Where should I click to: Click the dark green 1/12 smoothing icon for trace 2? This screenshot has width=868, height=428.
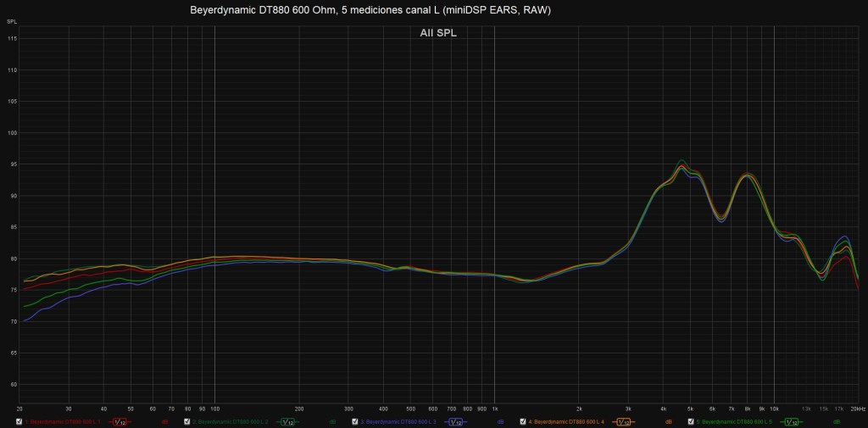click(x=287, y=421)
